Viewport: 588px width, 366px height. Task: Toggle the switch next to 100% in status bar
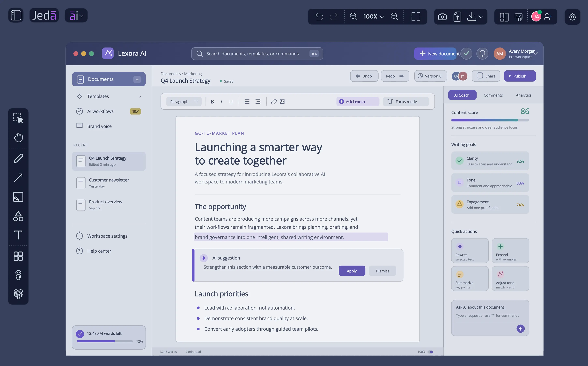click(431, 352)
